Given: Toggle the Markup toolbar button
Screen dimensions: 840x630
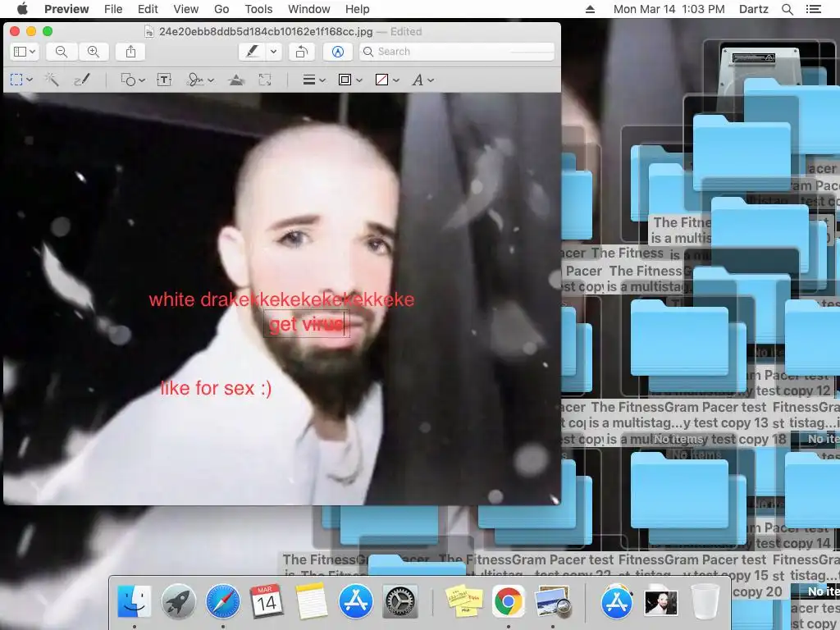Looking at the screenshot, I should (x=338, y=52).
